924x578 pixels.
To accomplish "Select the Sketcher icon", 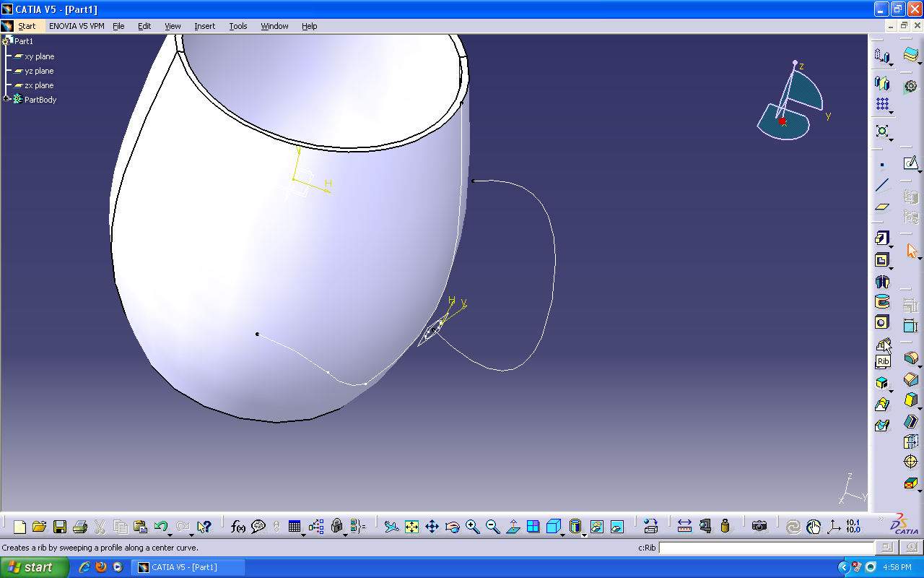I will click(910, 163).
